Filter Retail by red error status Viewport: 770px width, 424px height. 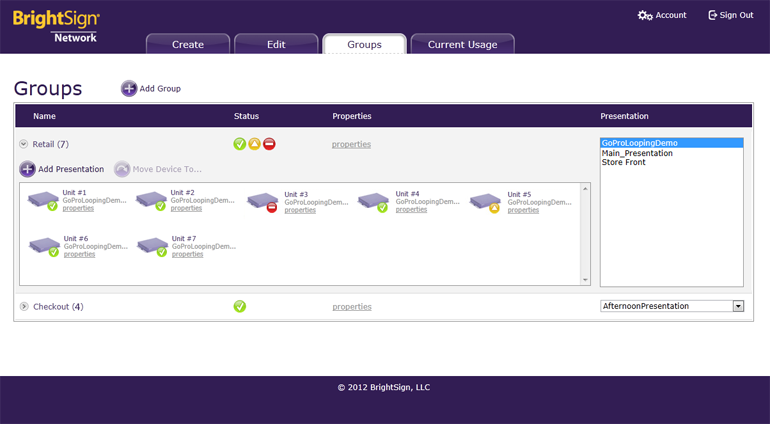pyautogui.click(x=269, y=144)
